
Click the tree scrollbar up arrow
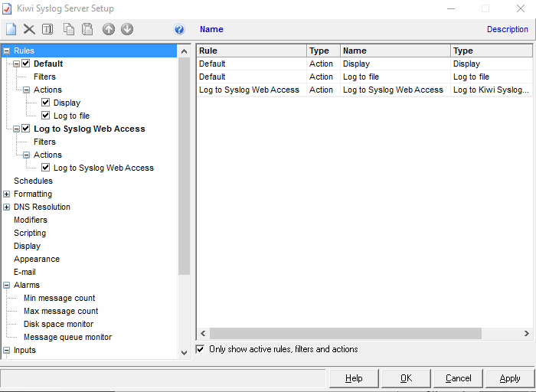click(x=184, y=51)
